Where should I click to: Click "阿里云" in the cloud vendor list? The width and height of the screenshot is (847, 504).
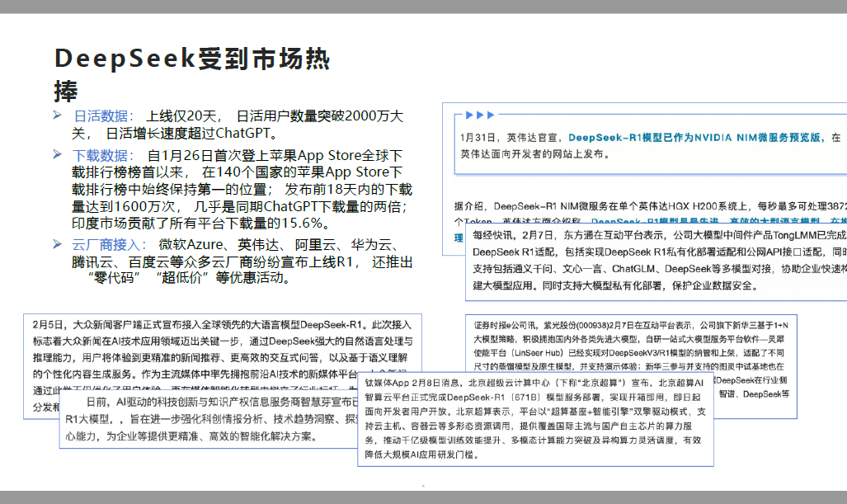coord(316,245)
